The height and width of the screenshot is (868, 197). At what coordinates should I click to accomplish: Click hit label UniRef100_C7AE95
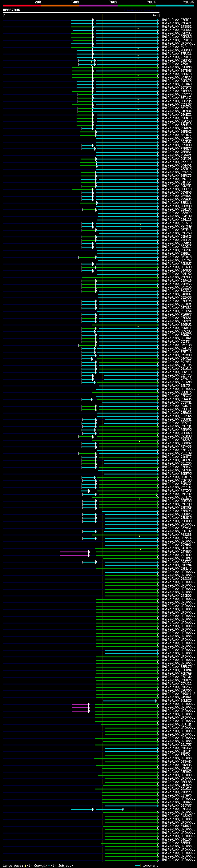tap(177, 301)
